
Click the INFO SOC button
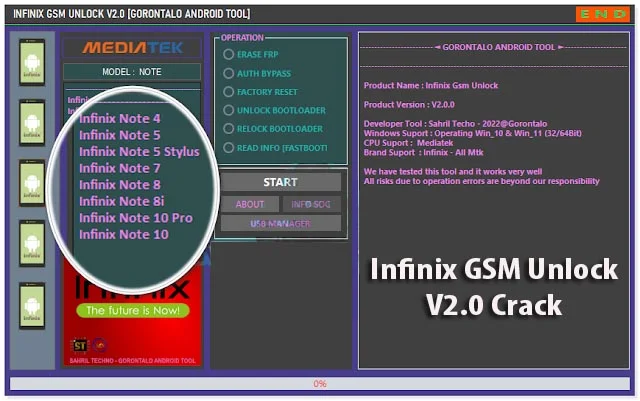click(311, 204)
